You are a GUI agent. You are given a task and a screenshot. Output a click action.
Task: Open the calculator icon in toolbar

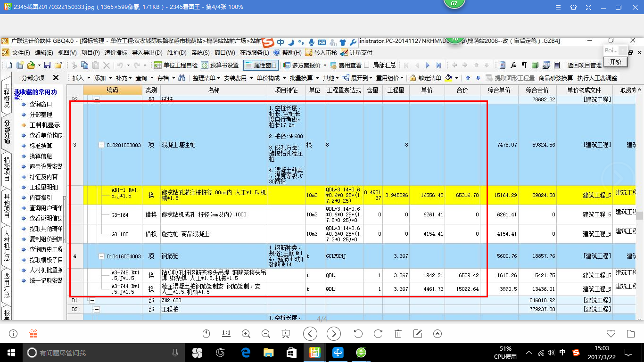(503, 65)
